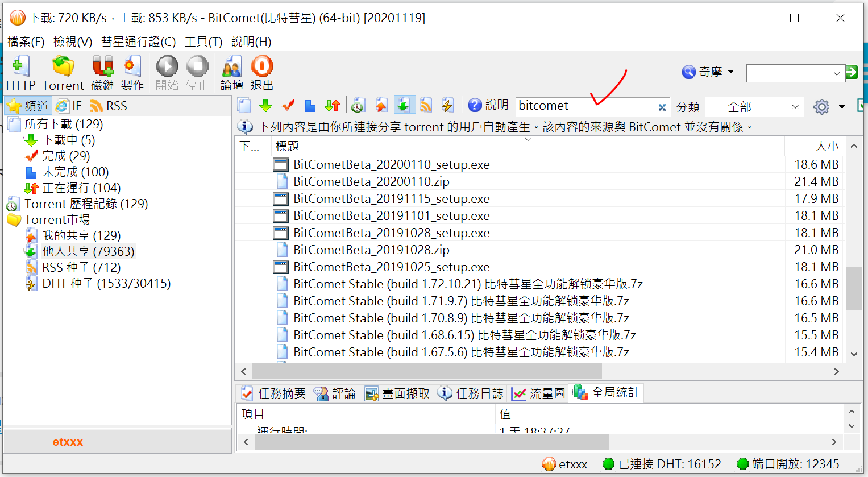Open the 奇摩 search engine dropdown

pyautogui.click(x=708, y=72)
